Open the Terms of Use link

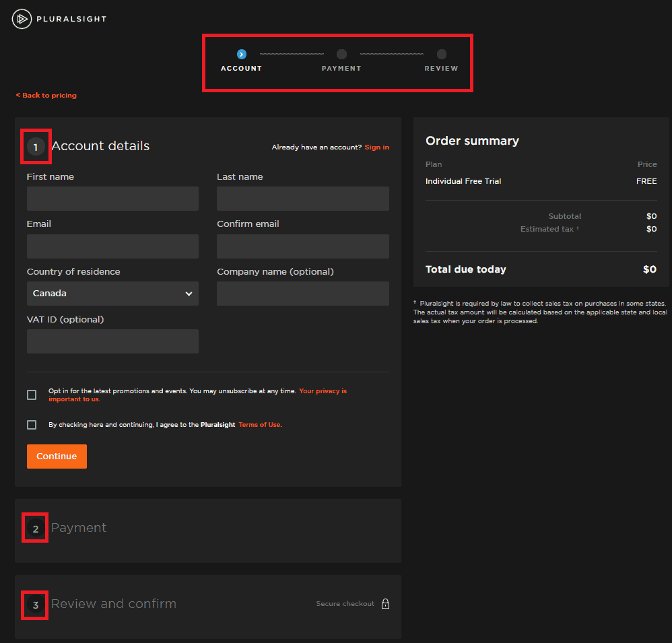click(x=260, y=425)
